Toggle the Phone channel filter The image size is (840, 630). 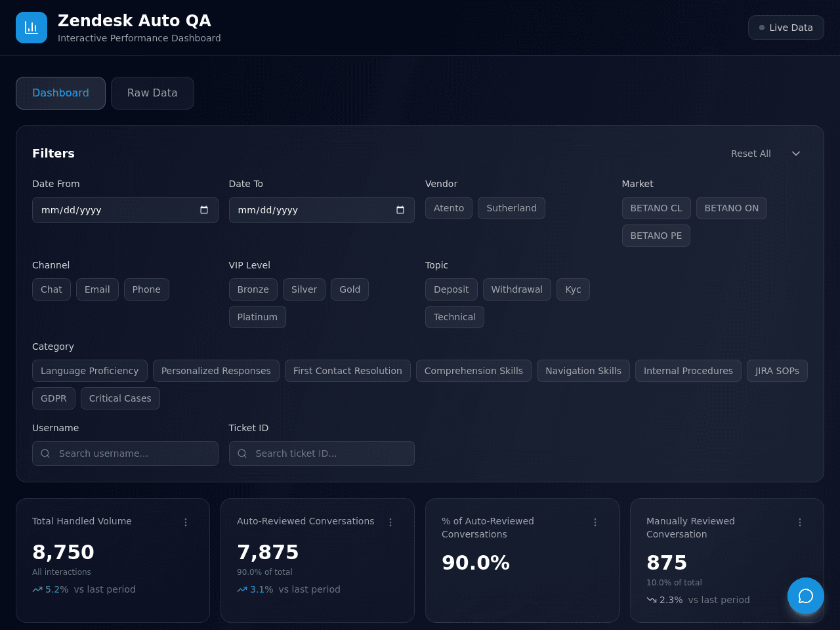(146, 289)
